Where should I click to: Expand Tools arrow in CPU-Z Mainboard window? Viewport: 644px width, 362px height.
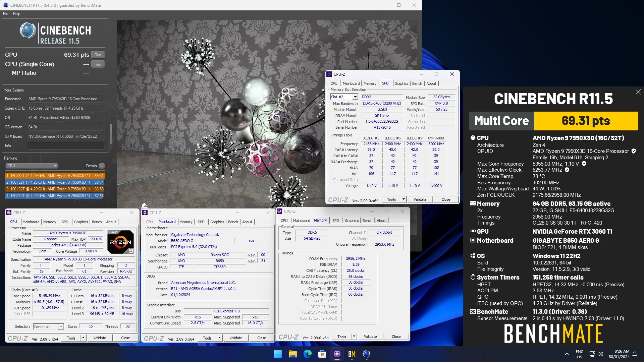point(219,338)
